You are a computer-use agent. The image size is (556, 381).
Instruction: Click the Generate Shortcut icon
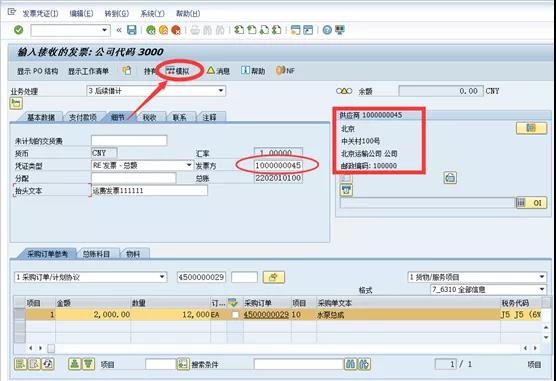(x=308, y=30)
